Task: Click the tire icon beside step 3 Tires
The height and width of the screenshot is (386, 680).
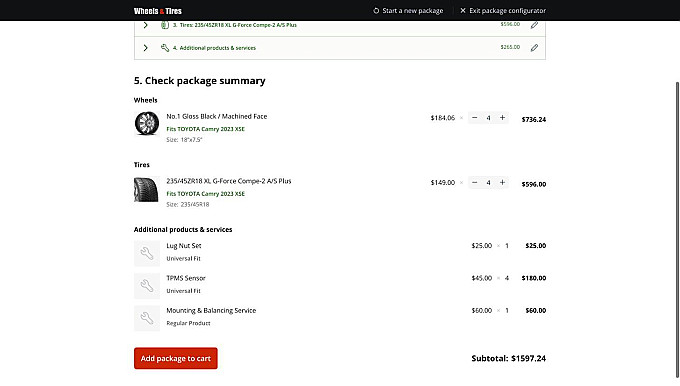Action: tap(165, 25)
